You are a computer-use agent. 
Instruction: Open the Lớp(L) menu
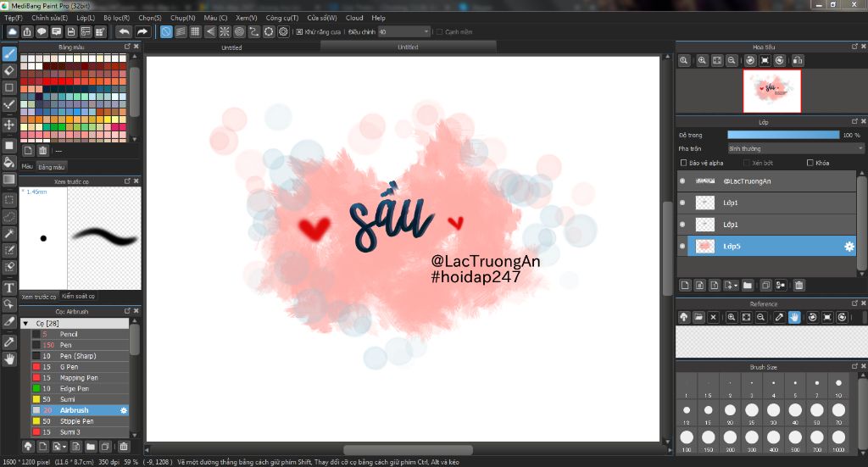[x=86, y=18]
